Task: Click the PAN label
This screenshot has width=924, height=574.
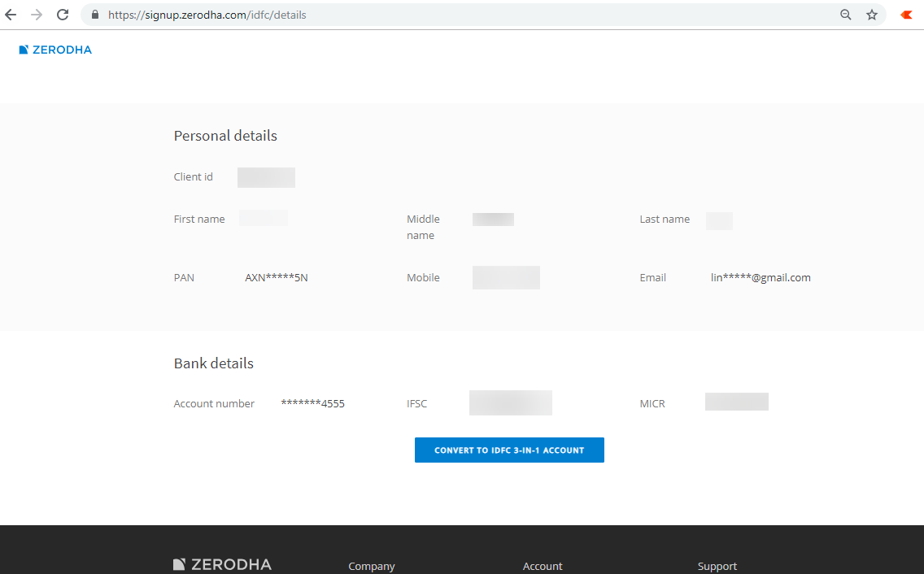Action: click(x=184, y=277)
